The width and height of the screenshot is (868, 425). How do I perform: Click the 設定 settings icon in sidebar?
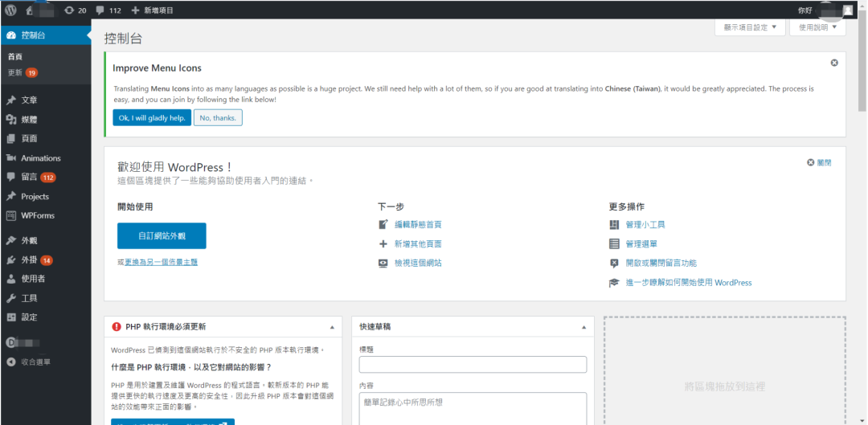click(x=11, y=317)
